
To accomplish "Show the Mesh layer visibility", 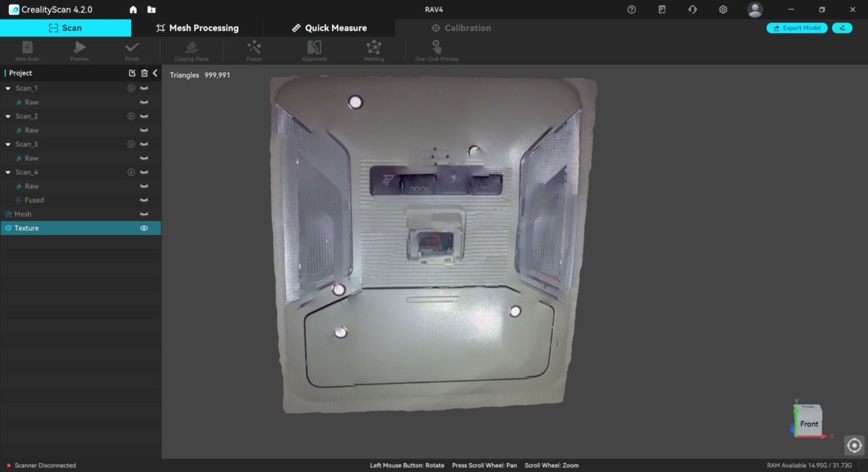I will [x=144, y=214].
